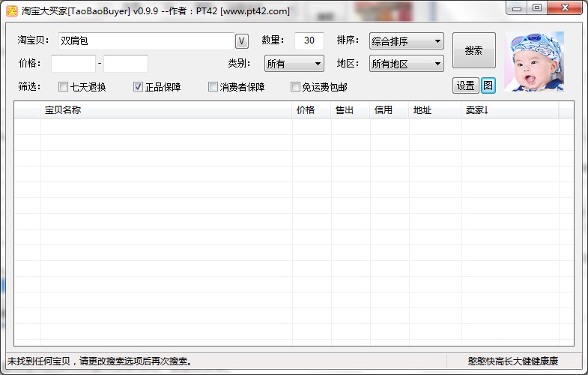Sort by 售出 column header

point(351,110)
